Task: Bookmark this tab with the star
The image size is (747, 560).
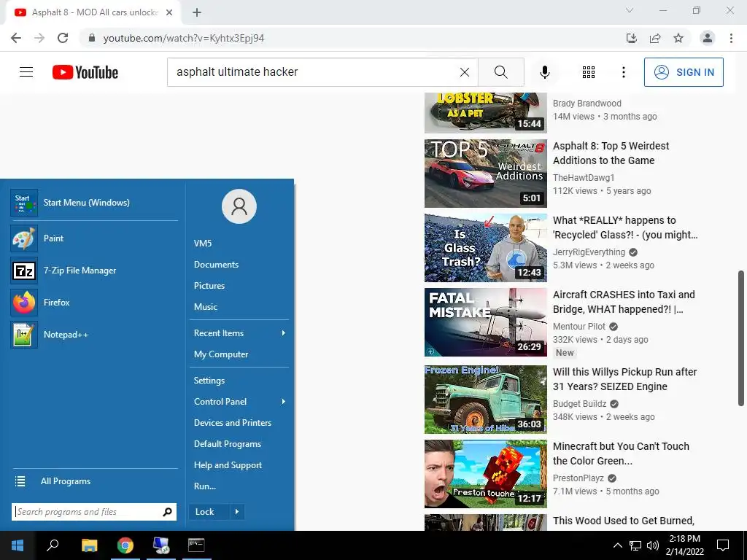Action: pyautogui.click(x=678, y=38)
